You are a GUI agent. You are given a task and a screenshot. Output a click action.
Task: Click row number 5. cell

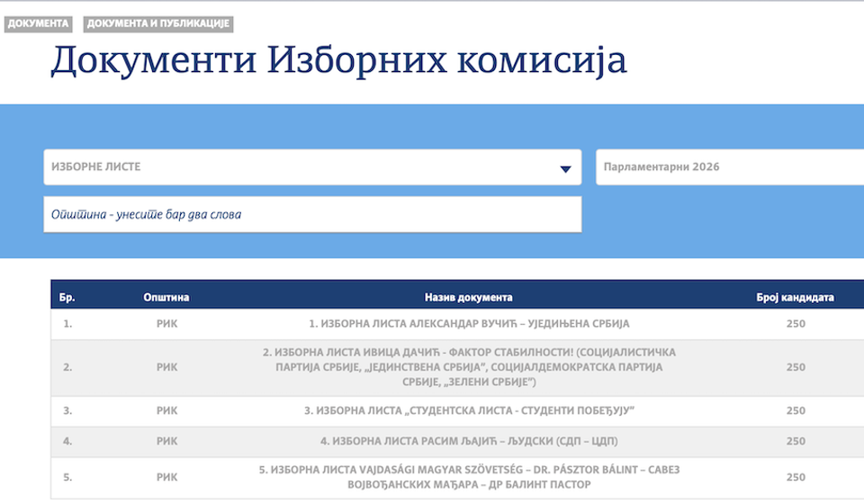tap(67, 477)
